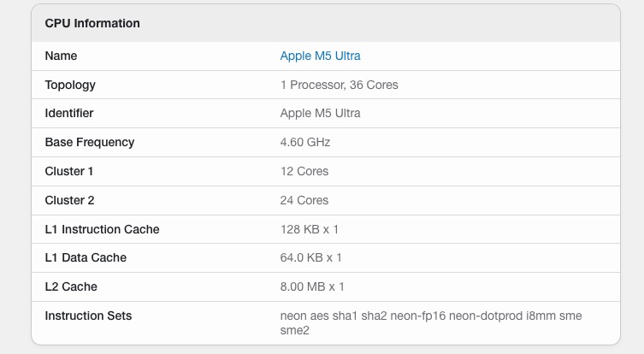
Task: Click the CPU Information heading
Action: click(x=92, y=23)
